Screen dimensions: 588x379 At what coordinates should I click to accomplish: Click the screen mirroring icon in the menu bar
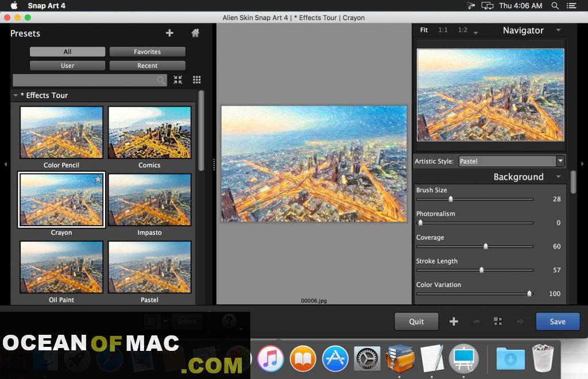pos(487,6)
